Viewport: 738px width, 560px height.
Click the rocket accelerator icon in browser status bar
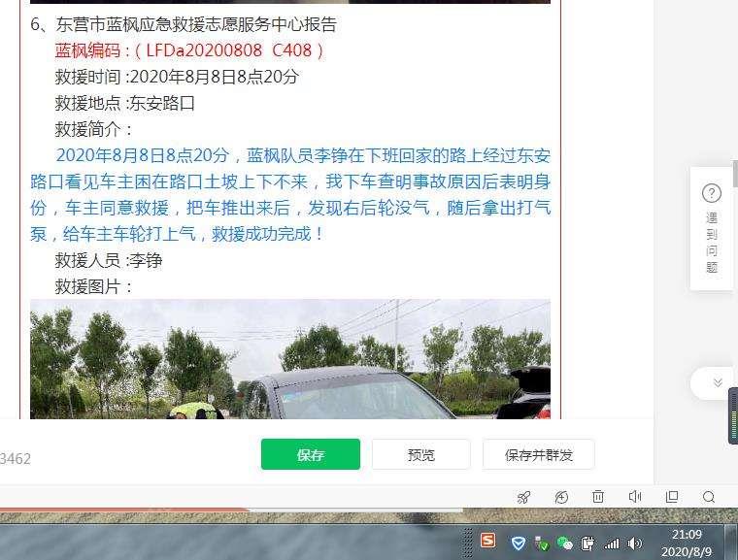point(523,497)
